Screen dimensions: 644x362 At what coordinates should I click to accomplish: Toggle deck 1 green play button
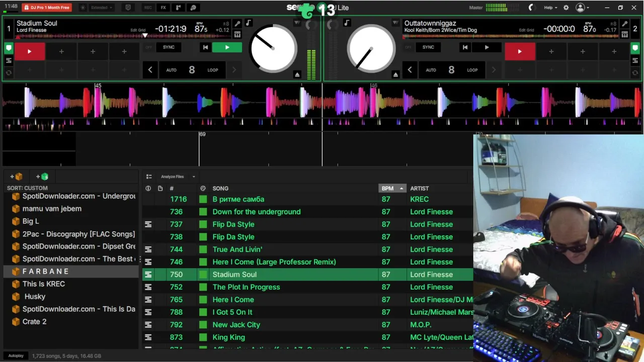[x=227, y=47]
